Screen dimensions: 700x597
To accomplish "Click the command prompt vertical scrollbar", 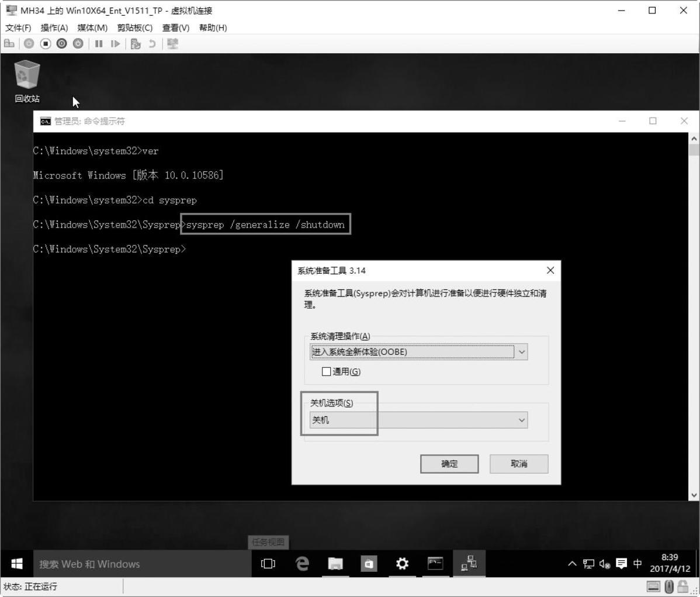I will pos(694,316).
